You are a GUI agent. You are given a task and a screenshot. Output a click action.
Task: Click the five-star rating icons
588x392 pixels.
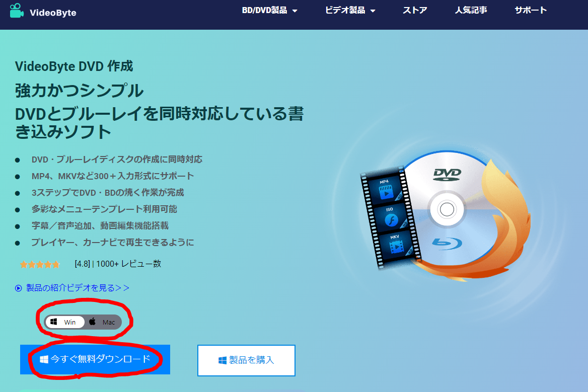(x=40, y=265)
